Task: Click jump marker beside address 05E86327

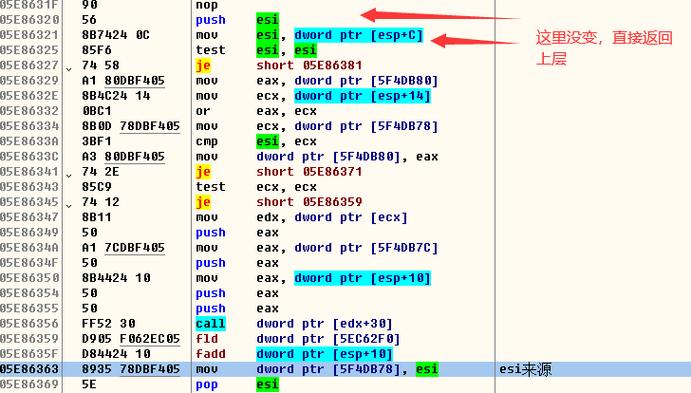Action: (x=69, y=69)
